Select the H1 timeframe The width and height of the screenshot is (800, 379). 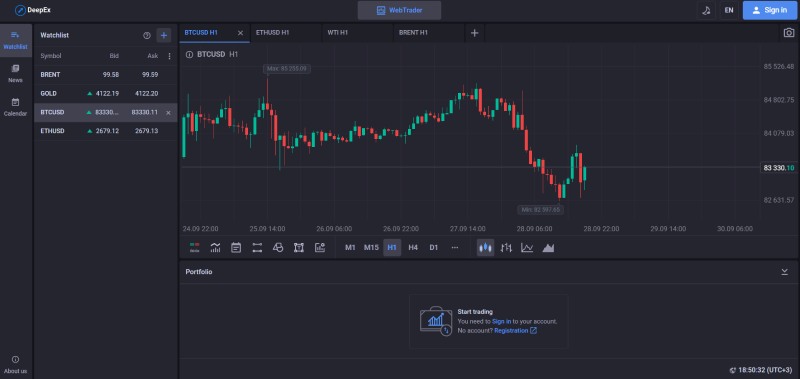click(x=392, y=247)
